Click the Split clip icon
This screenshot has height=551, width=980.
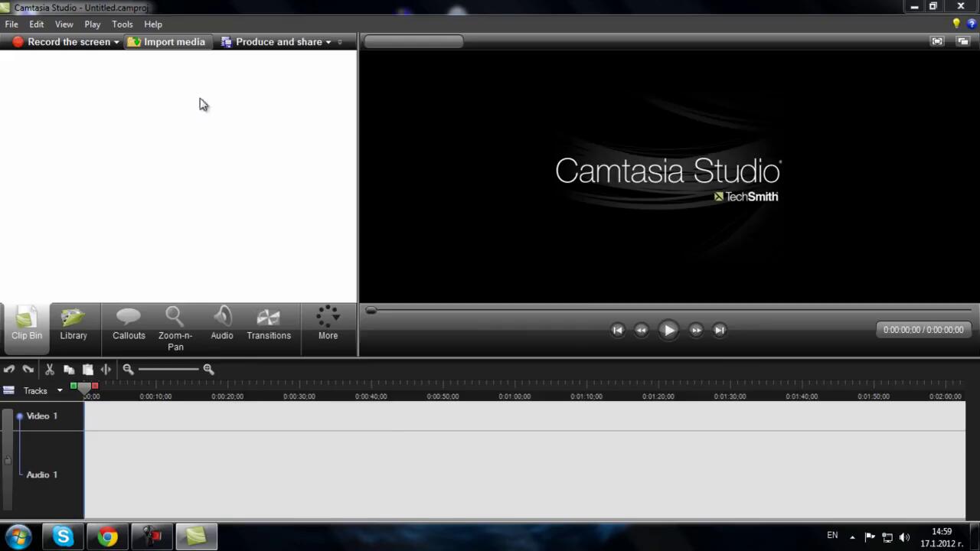pos(106,370)
